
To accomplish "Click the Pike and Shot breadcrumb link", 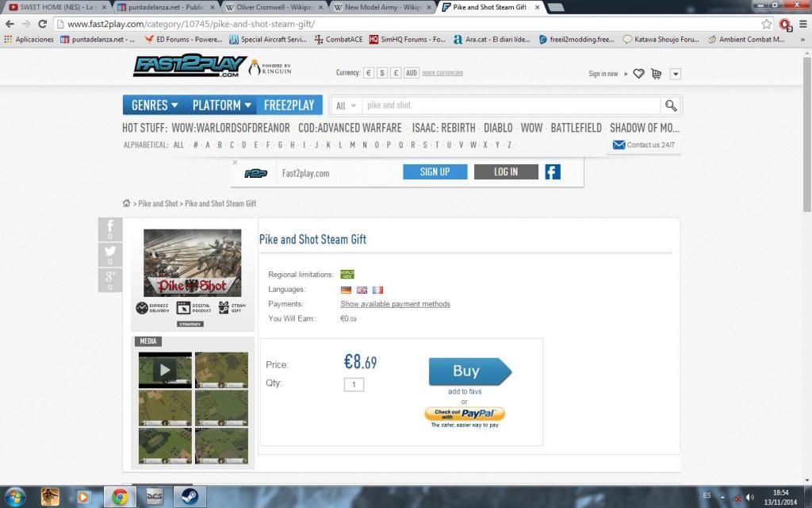I will 158,203.
